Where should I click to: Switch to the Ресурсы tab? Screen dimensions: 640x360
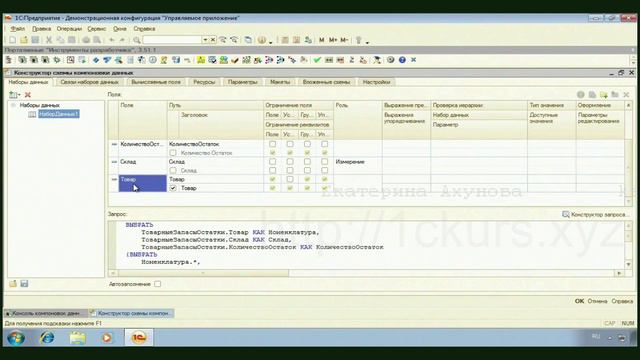pyautogui.click(x=204, y=82)
